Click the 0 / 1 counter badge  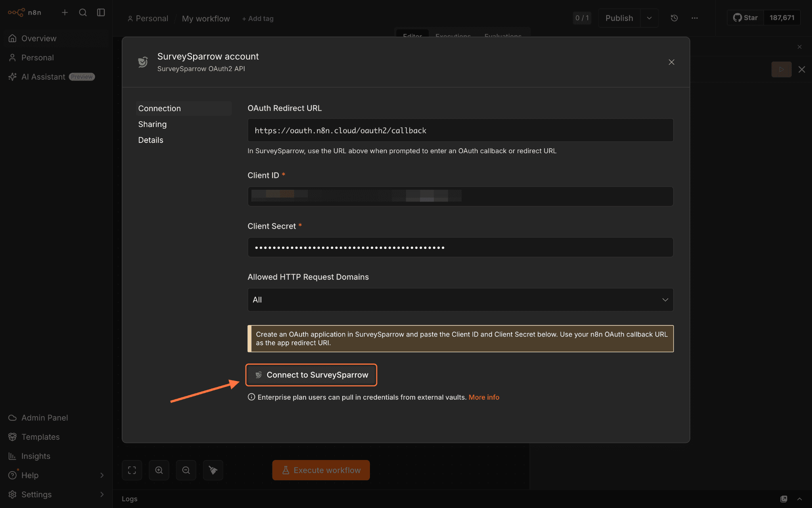tap(582, 18)
